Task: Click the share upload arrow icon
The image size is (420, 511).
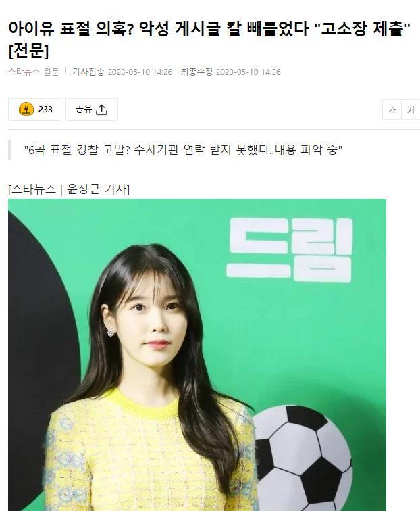Action: pyautogui.click(x=102, y=109)
